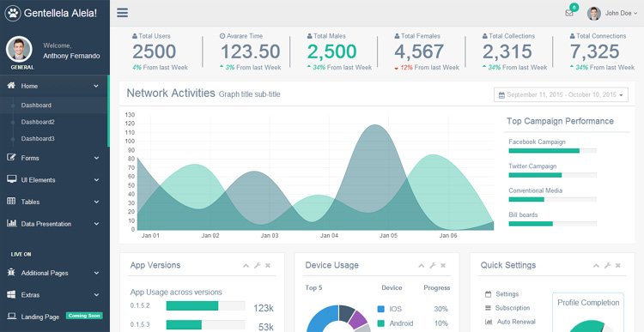The width and height of the screenshot is (644, 332).
Task: Open Auto Renewal in Quick Settings
Action: coord(510,322)
